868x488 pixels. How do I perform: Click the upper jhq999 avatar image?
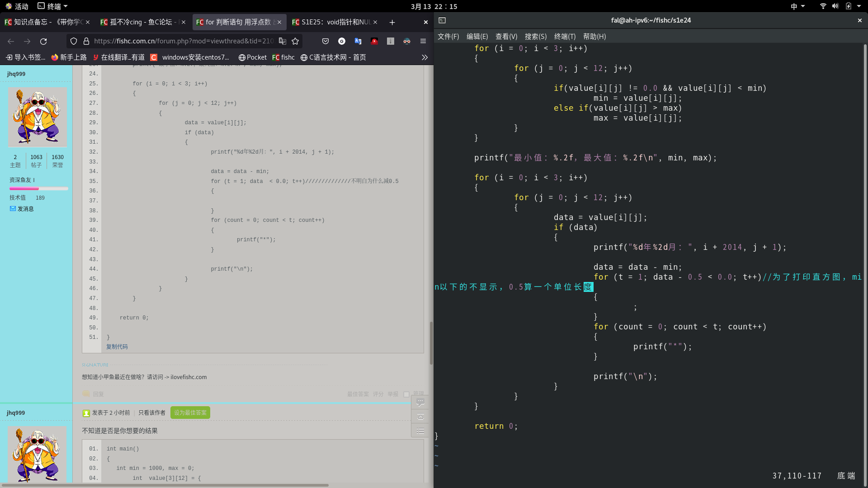[x=37, y=117]
